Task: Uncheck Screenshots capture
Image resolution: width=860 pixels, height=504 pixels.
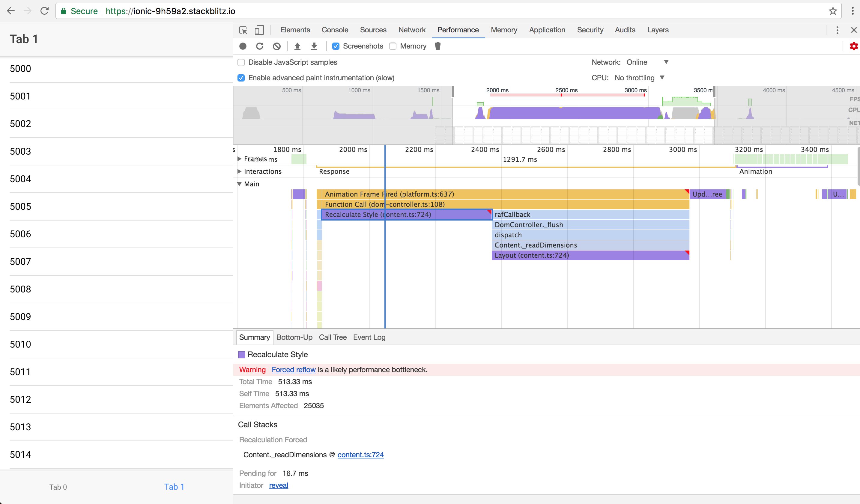Action: pyautogui.click(x=336, y=46)
